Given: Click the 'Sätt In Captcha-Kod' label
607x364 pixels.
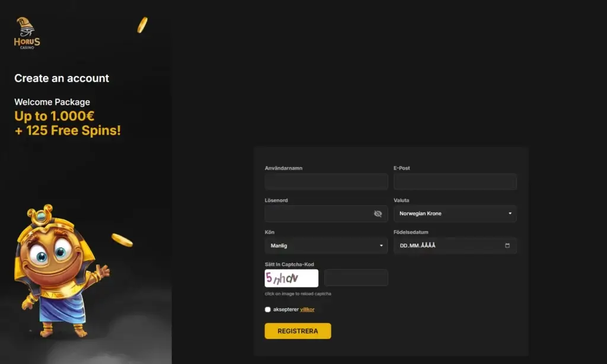Looking at the screenshot, I should coord(289,264).
